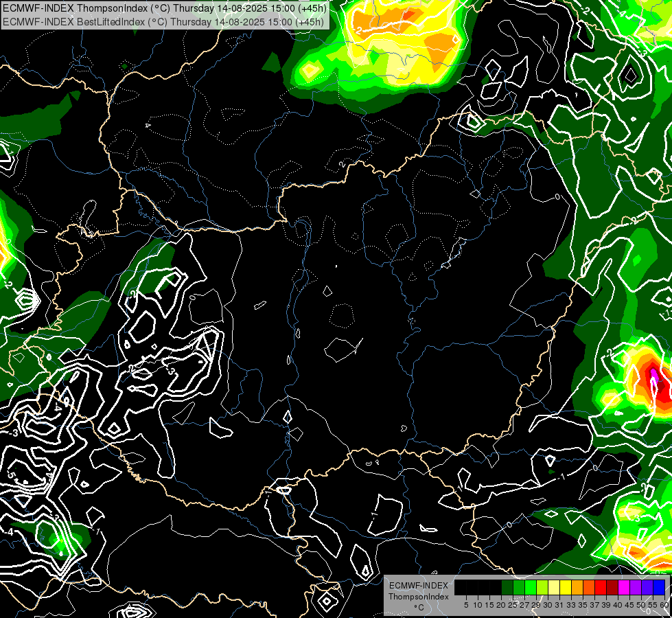Click the legend tick value 60
The image size is (672, 618).
[664, 605]
